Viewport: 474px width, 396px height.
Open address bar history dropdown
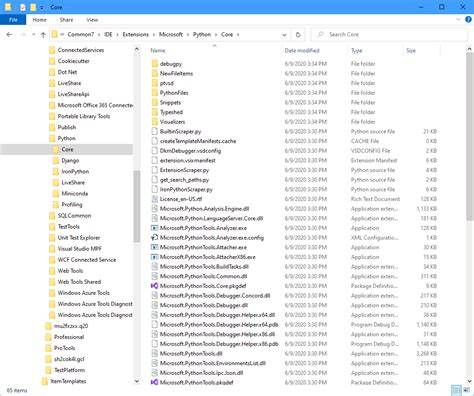tap(284, 35)
